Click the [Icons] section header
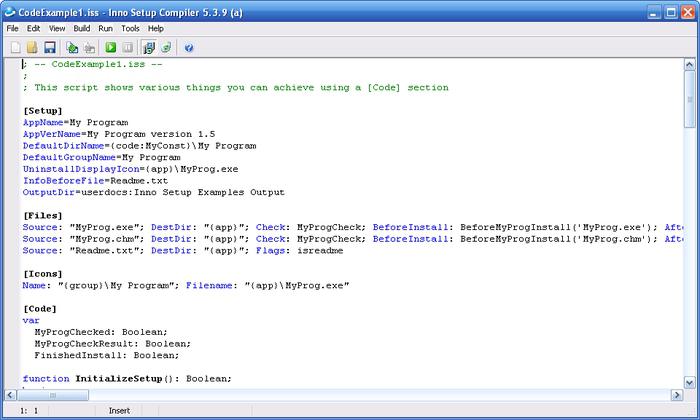The image size is (700, 420). (x=43, y=274)
